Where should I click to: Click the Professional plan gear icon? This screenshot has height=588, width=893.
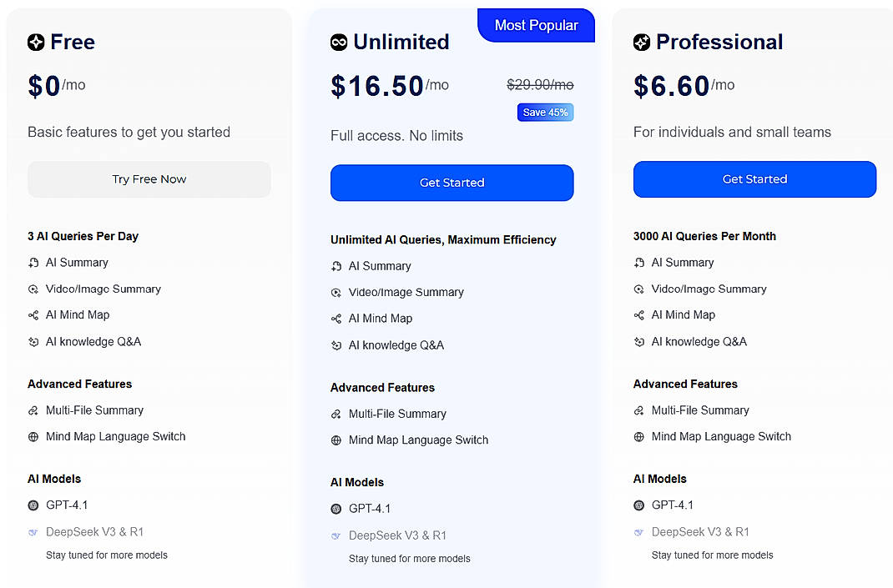point(642,42)
